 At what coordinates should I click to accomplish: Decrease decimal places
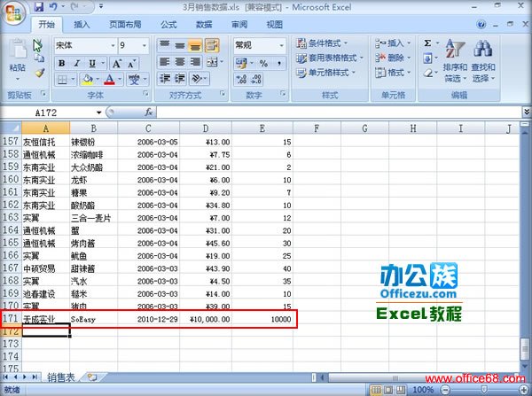click(256, 80)
